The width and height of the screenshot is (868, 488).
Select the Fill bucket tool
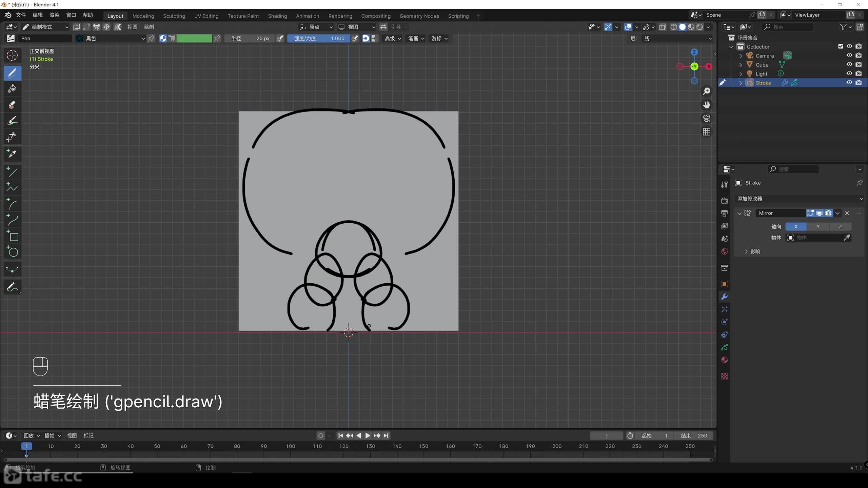click(x=13, y=88)
